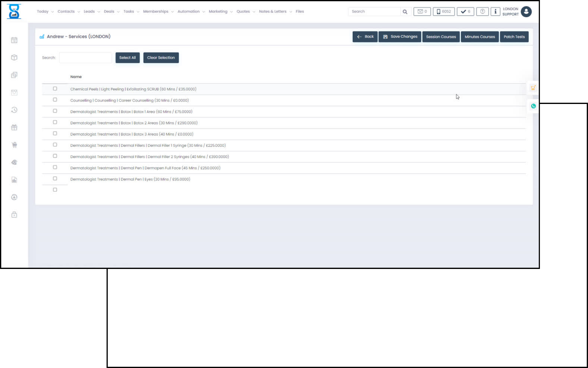Click the shopping basket sidebar icon

14,145
